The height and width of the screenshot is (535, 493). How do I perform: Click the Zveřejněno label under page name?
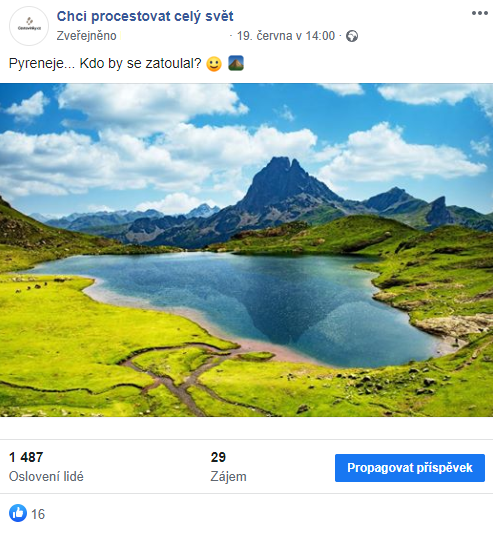pos(86,36)
